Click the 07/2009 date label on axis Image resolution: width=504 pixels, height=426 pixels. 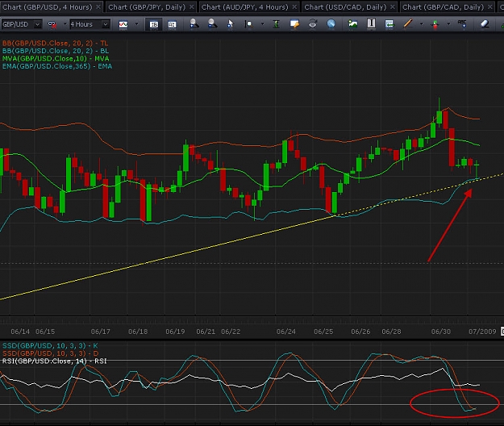coord(482,332)
